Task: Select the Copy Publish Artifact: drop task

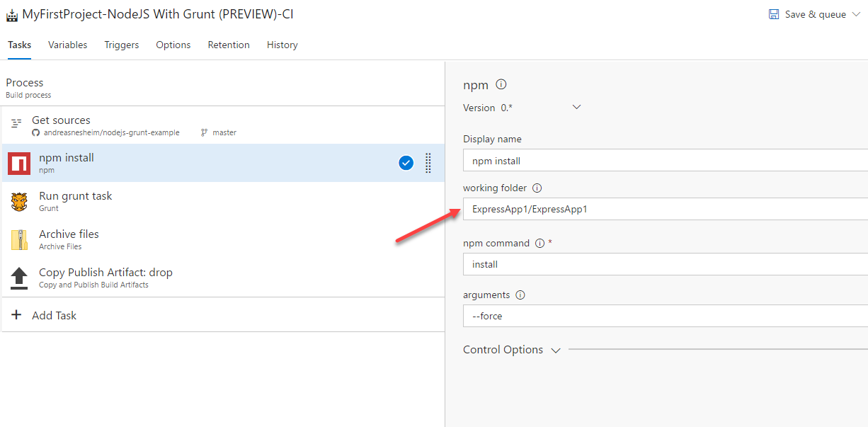Action: pos(223,278)
